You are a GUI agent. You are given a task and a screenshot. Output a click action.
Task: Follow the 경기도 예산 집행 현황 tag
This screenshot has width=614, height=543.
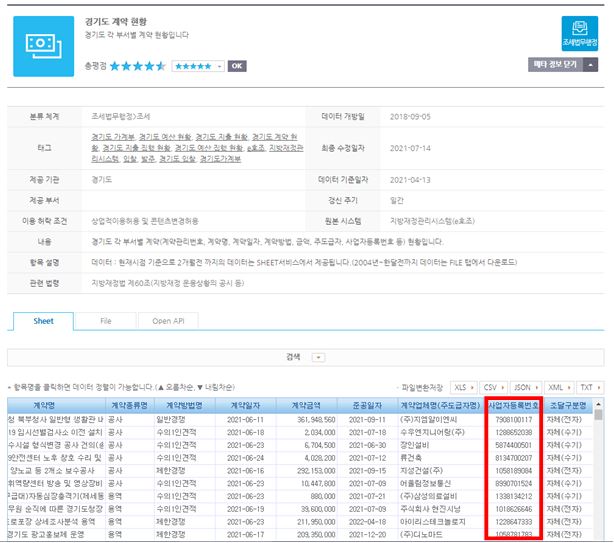[209, 148]
